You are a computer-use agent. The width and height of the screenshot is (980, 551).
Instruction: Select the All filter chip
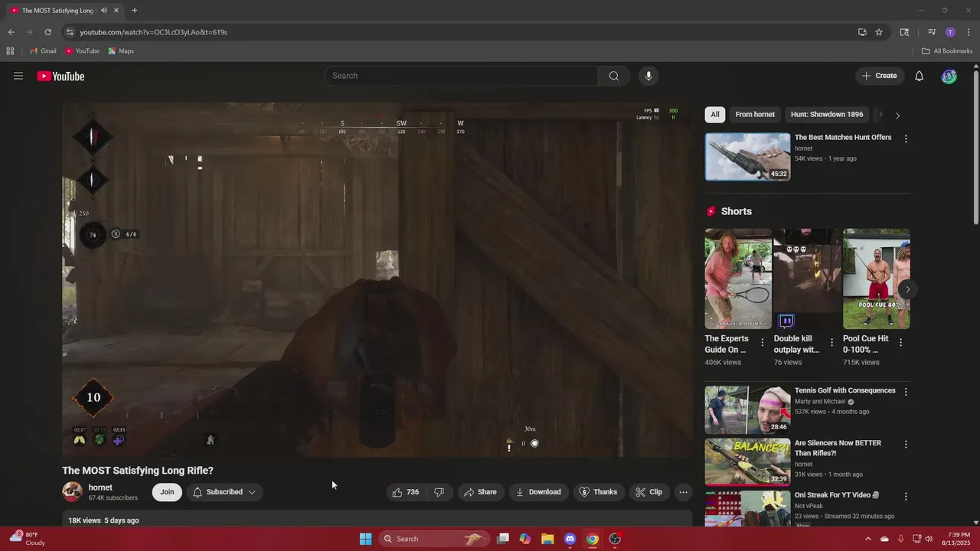point(715,115)
